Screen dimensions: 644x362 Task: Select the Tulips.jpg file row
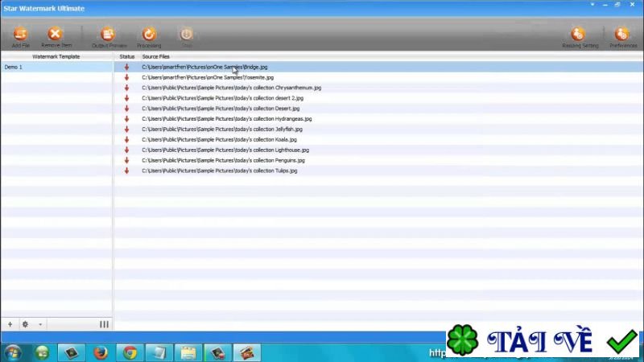pyautogui.click(x=378, y=171)
